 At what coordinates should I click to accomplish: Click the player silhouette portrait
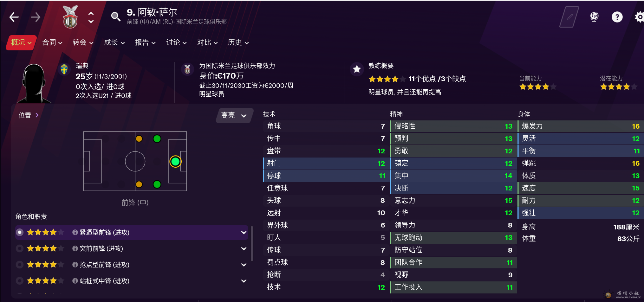tap(34, 83)
